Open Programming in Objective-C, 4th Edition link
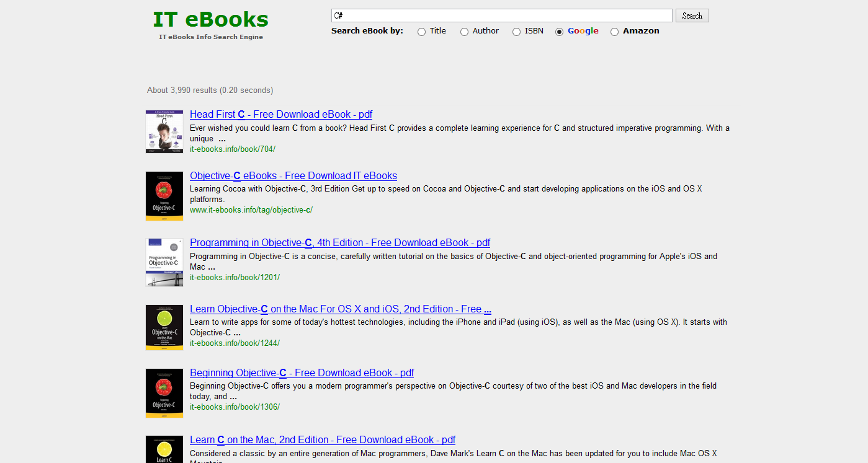The image size is (868, 463). 340,242
